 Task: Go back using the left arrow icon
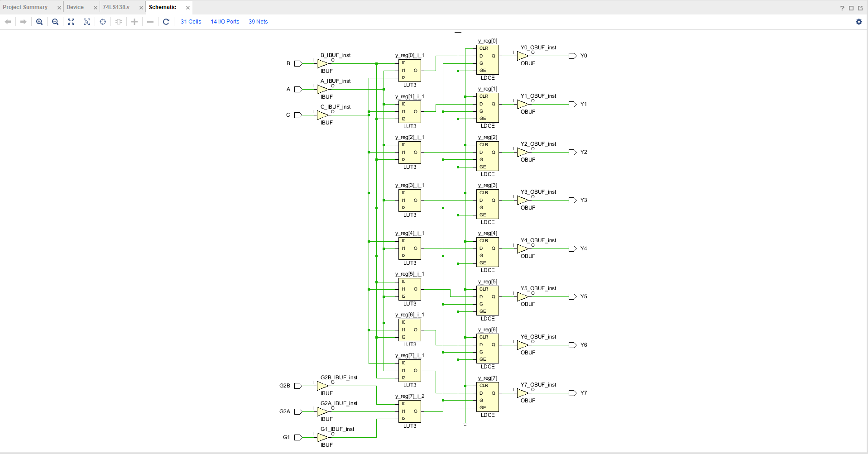click(x=7, y=22)
